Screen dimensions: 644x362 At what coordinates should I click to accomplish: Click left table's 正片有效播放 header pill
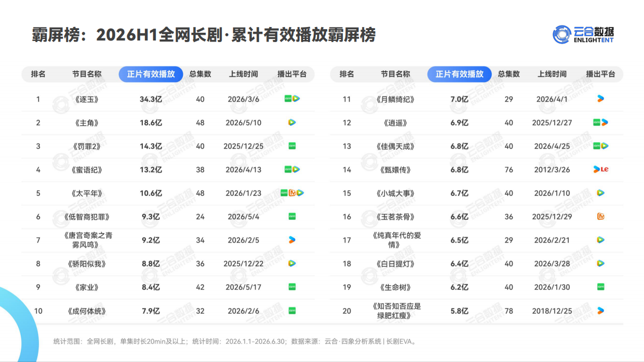pyautogui.click(x=151, y=74)
